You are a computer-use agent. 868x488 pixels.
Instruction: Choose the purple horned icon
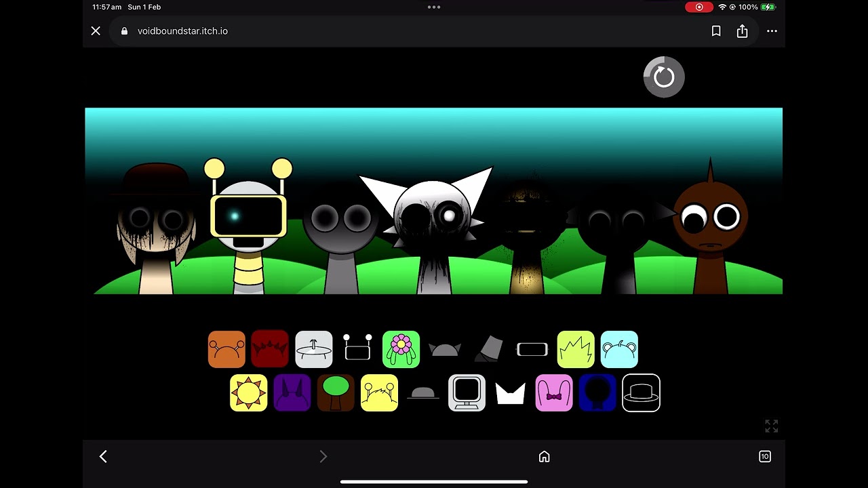292,393
